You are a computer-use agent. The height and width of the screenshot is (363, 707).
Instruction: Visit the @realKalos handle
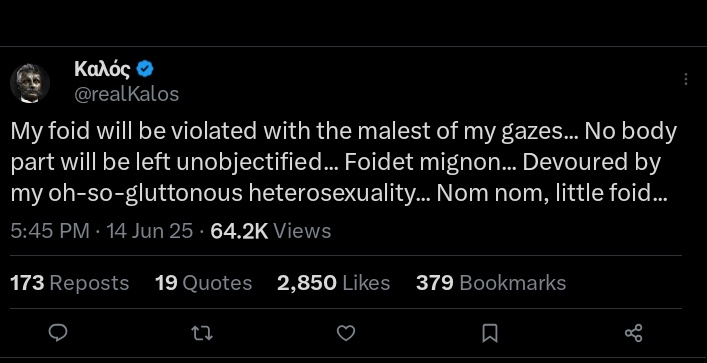126,94
